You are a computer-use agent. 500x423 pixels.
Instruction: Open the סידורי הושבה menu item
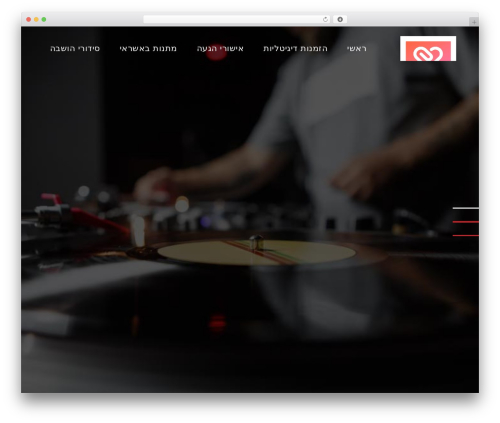(75, 49)
